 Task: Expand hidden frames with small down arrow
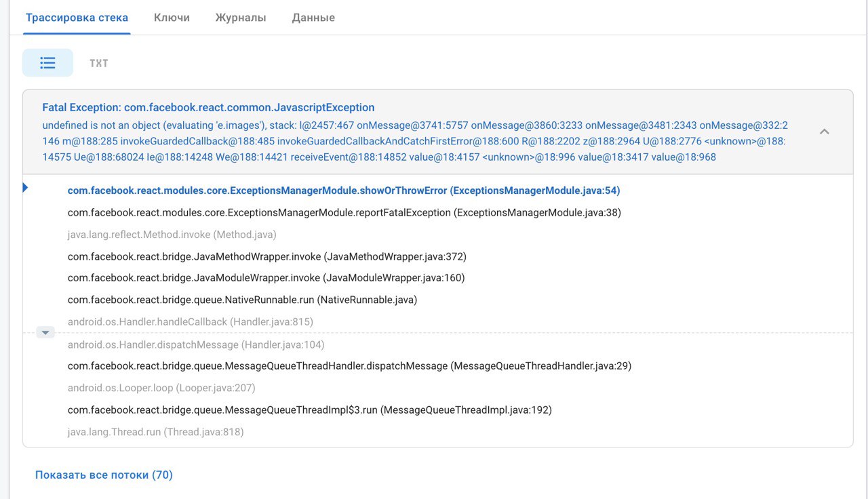coord(45,332)
